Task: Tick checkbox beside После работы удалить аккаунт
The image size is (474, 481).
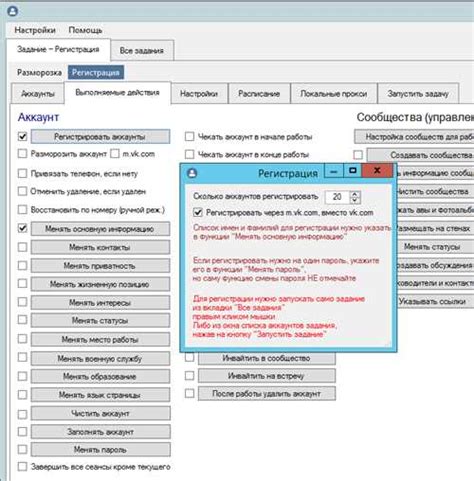Action: [189, 393]
